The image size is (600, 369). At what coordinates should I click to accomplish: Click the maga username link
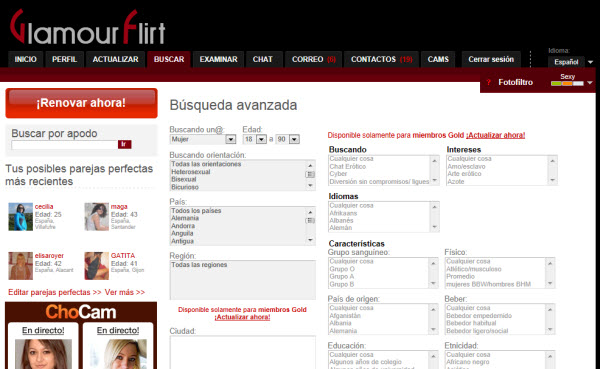(119, 207)
